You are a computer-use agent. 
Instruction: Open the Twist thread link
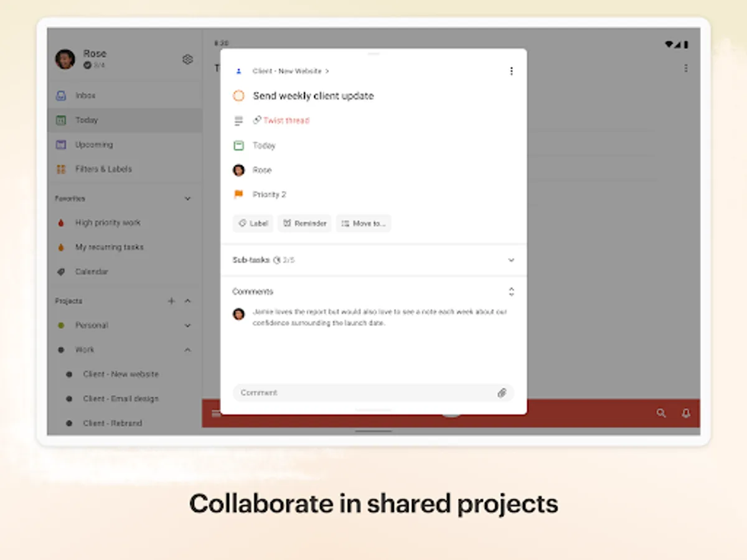[281, 121]
